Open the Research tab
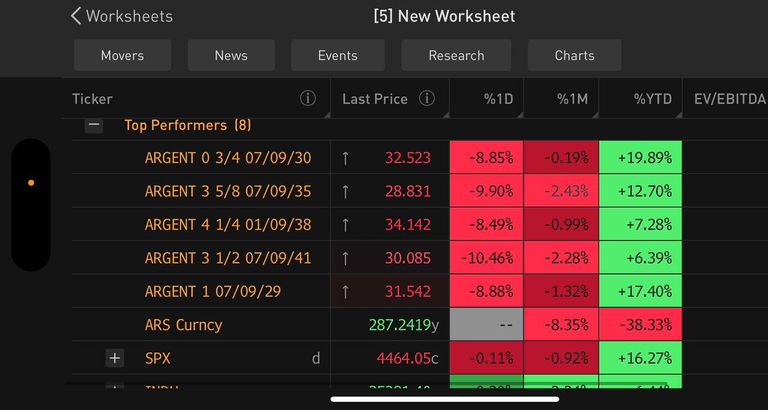The height and width of the screenshot is (410, 768). [x=456, y=55]
